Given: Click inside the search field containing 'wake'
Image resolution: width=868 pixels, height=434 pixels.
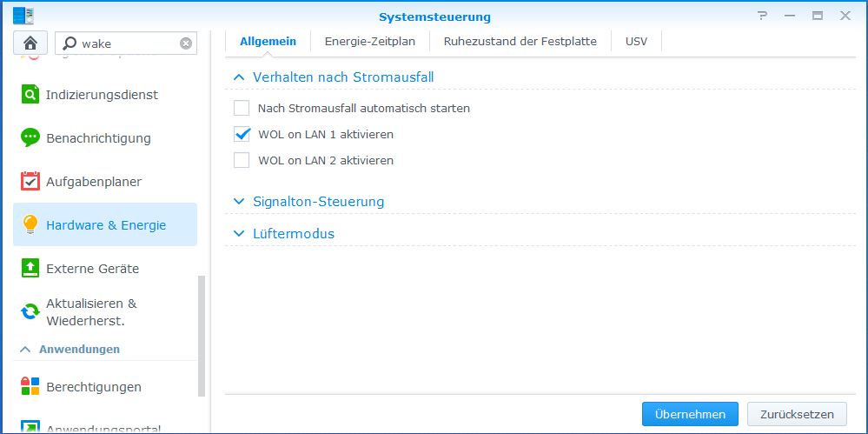Looking at the screenshot, I should click(126, 43).
